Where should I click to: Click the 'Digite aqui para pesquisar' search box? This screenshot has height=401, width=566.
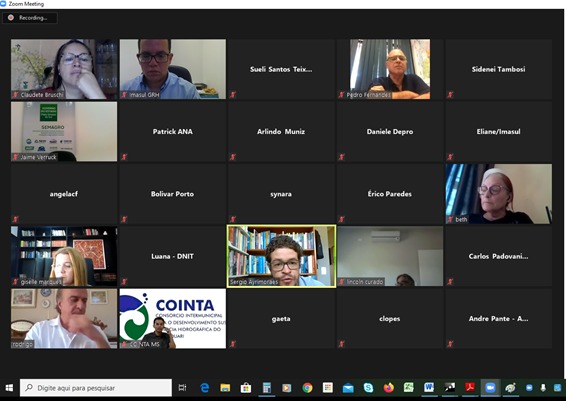[x=96, y=388]
